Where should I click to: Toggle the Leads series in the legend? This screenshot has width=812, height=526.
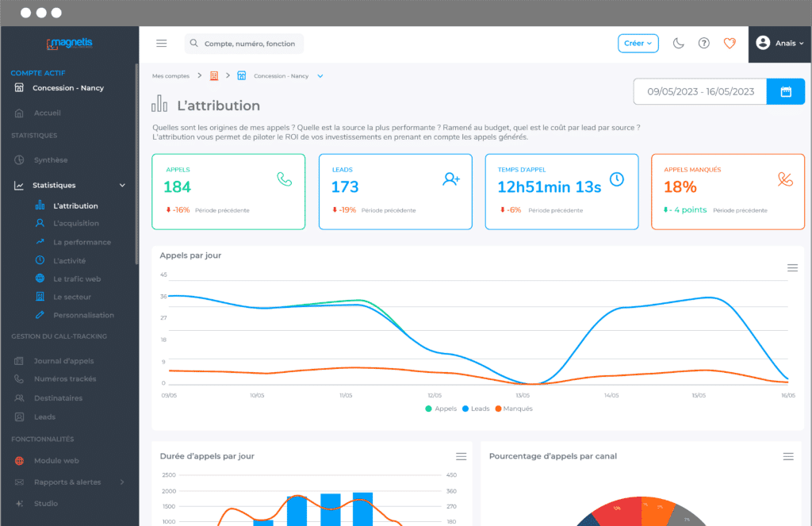click(476, 409)
